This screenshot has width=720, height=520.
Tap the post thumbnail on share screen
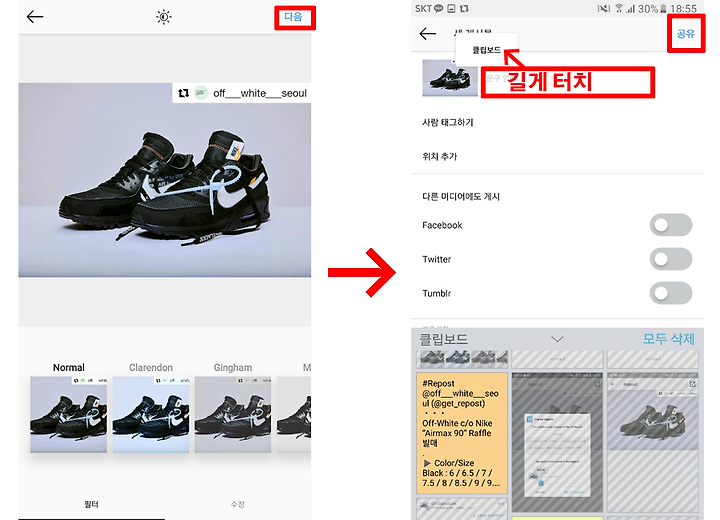coord(450,78)
